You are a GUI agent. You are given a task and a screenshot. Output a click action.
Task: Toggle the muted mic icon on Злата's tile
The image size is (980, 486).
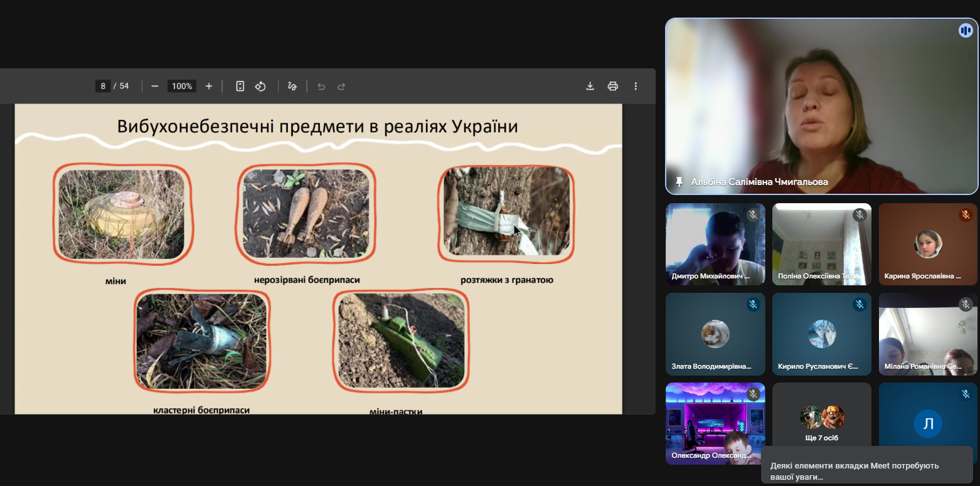752,304
